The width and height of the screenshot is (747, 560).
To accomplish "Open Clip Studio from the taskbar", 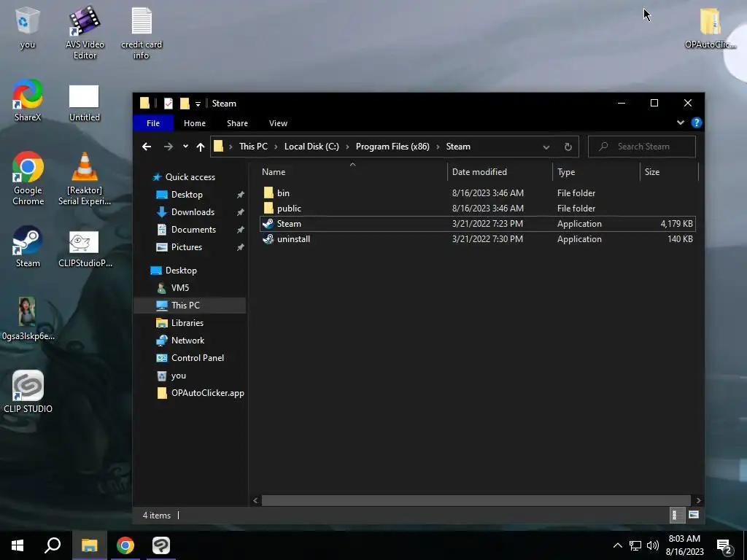I will 161,545.
